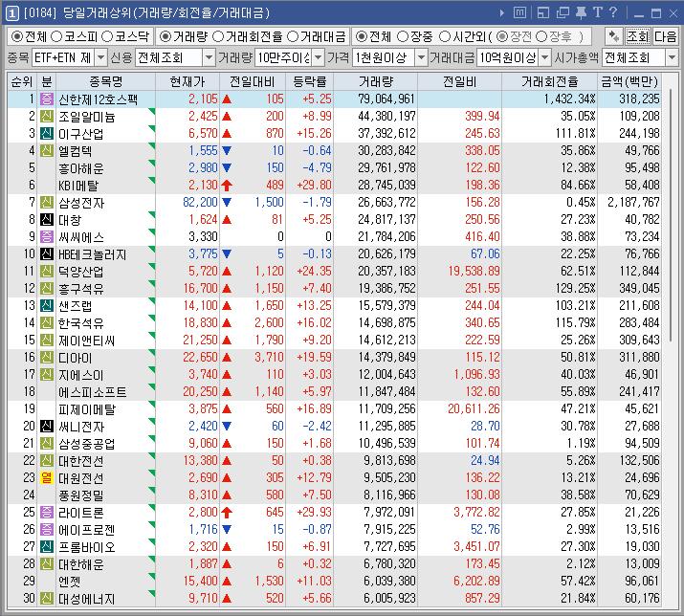Open the 가격 1천원이상 dropdown
The image size is (684, 616).
[421, 57]
